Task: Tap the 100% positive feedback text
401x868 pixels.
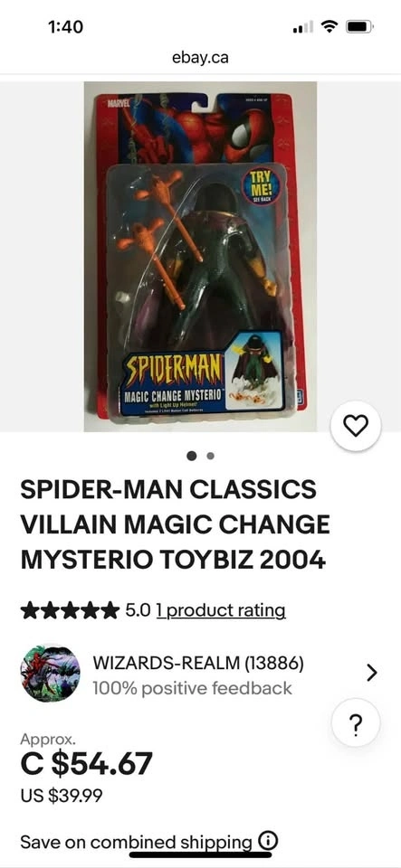Action: coord(192,688)
